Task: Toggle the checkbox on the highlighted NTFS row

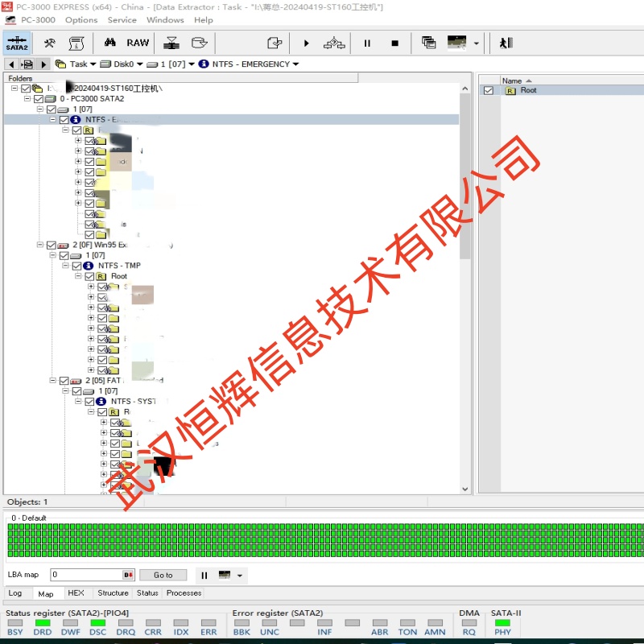Action: pos(64,120)
